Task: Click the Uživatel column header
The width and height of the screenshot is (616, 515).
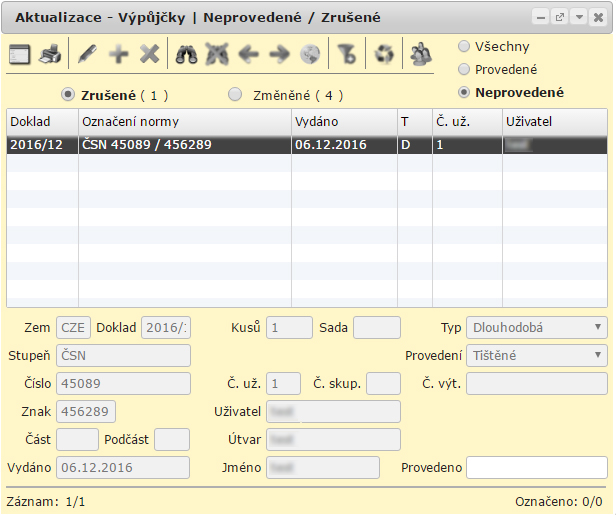Action: (x=555, y=121)
